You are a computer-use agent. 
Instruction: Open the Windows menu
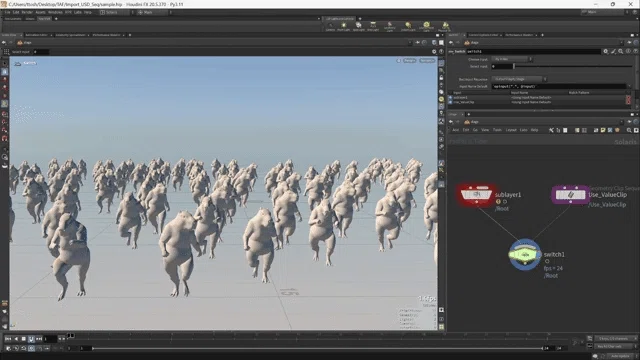point(55,12)
